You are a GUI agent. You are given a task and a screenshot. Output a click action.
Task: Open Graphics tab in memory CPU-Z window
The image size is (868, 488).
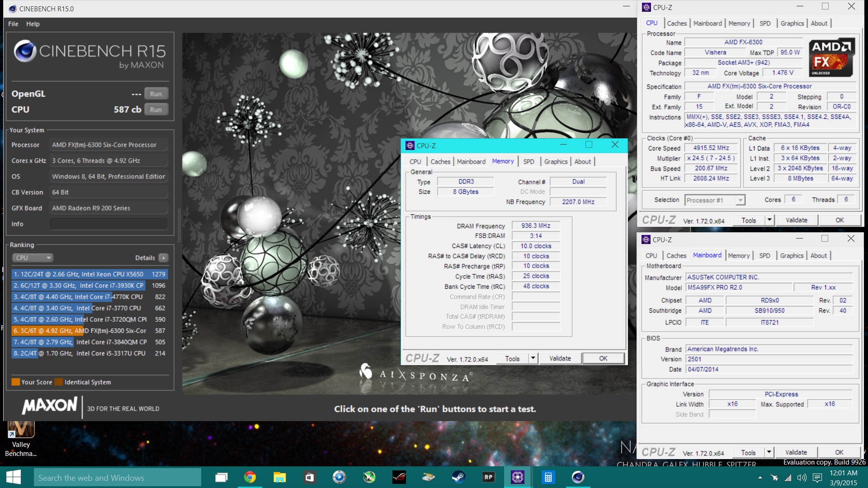[556, 162]
